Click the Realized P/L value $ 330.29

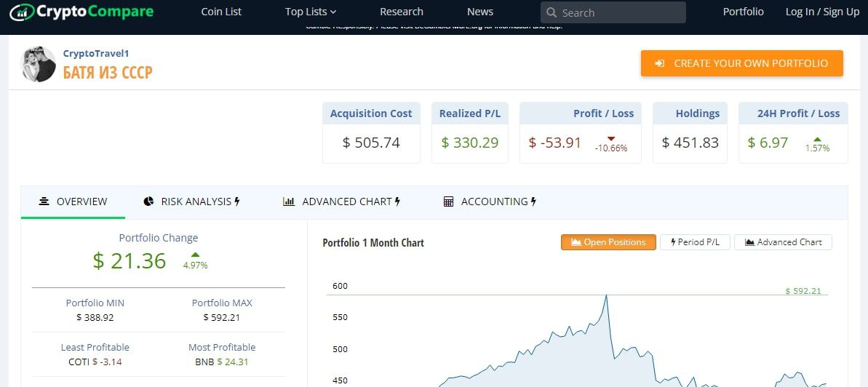470,143
